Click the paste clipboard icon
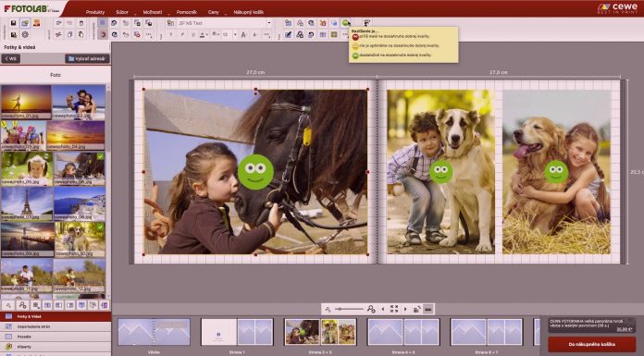 pyautogui.click(x=80, y=35)
